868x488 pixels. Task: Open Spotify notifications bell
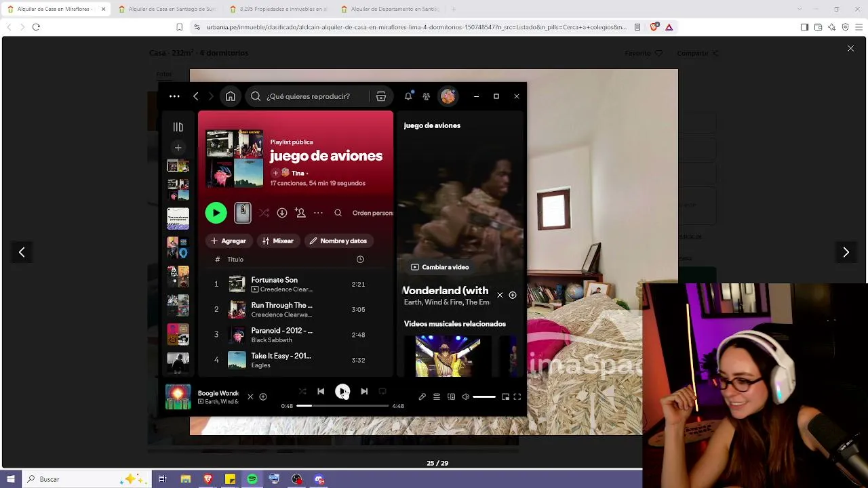point(408,96)
